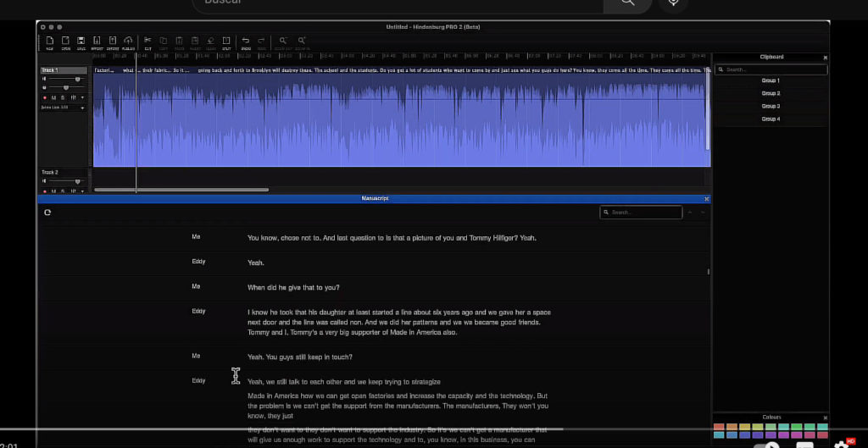Arm Track 2 for recording
Screen dimensions: 868x448
[x=45, y=191]
